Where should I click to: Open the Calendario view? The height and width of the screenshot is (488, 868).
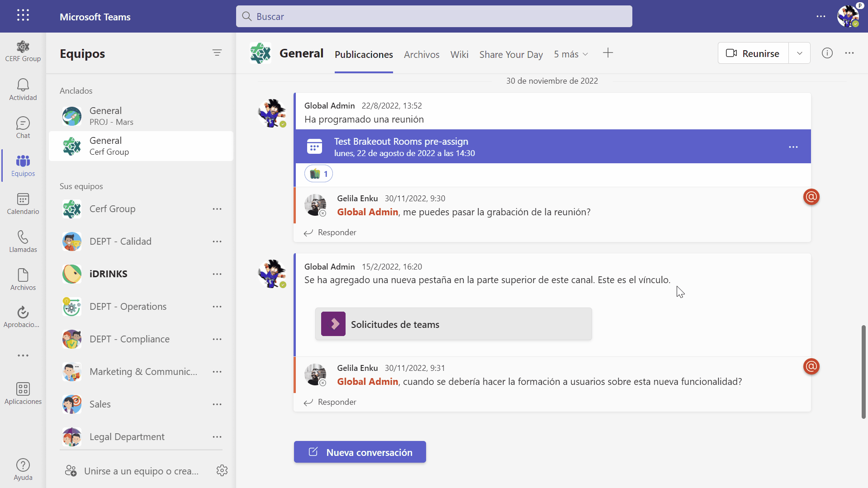23,204
